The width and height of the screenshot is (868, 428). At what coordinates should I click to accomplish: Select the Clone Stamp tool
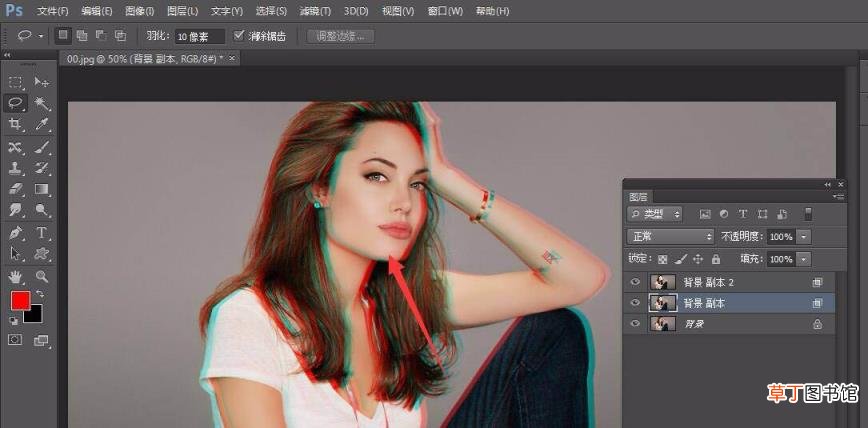pyautogui.click(x=16, y=168)
